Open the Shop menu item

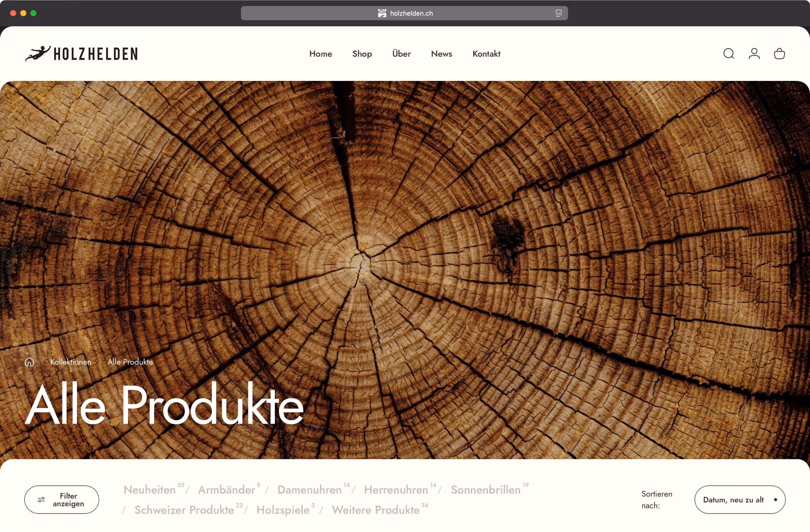[362, 54]
